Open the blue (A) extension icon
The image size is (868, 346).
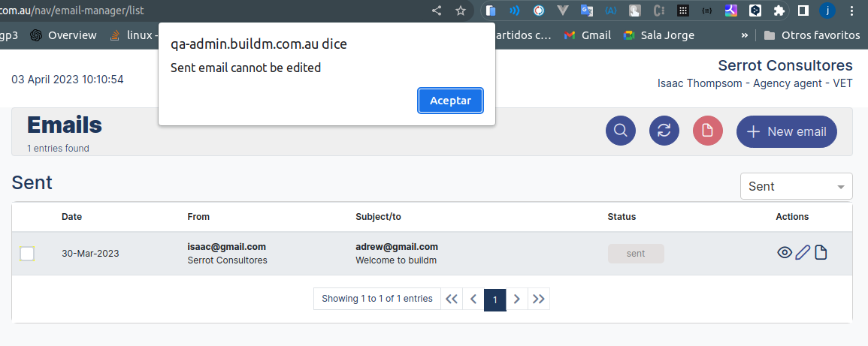coord(610,11)
